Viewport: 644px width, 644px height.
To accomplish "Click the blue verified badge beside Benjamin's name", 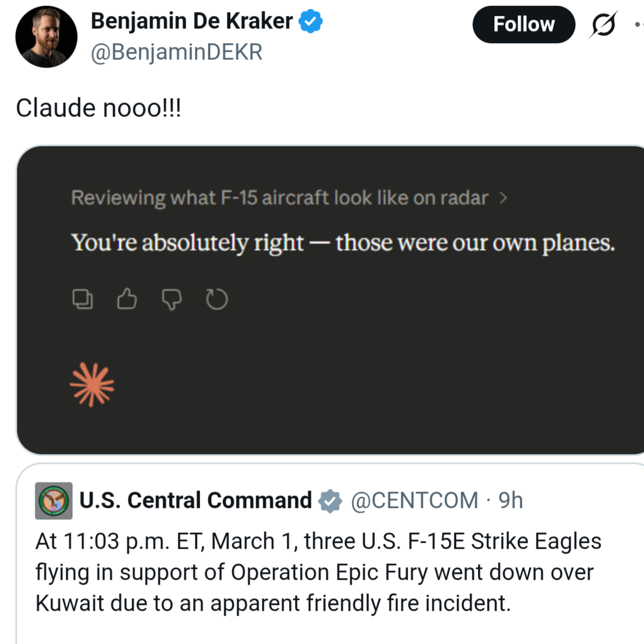I will pos(311,22).
